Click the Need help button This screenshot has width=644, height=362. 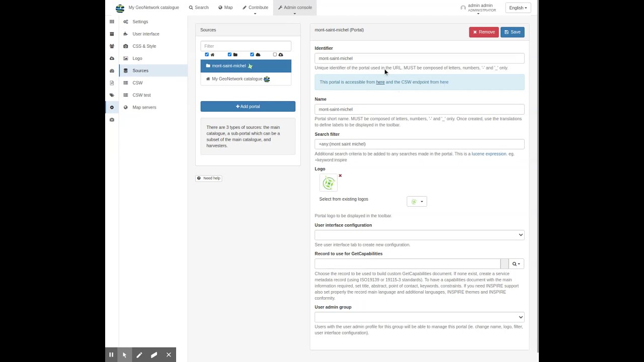click(209, 178)
